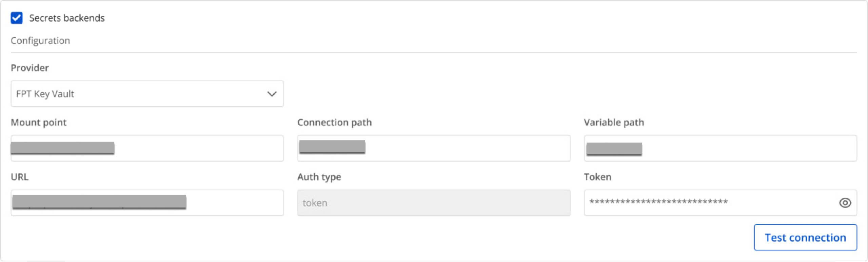Focus the URL input field
Image resolution: width=868 pixels, height=262 pixels.
click(x=147, y=203)
